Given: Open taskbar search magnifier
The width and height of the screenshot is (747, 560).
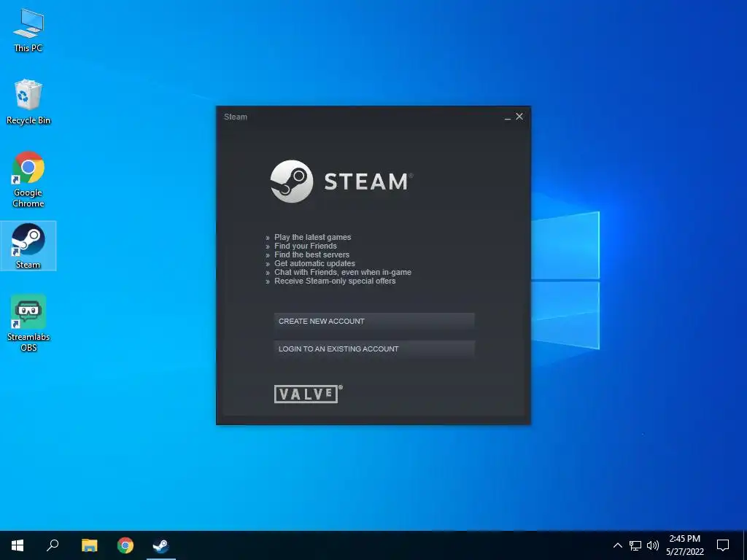Looking at the screenshot, I should coord(53,545).
